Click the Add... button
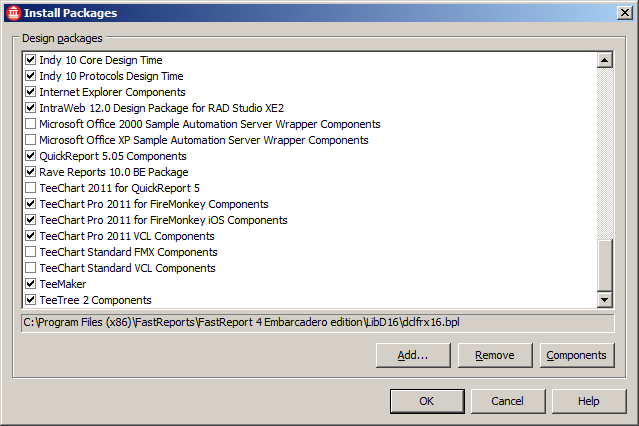 coord(413,355)
